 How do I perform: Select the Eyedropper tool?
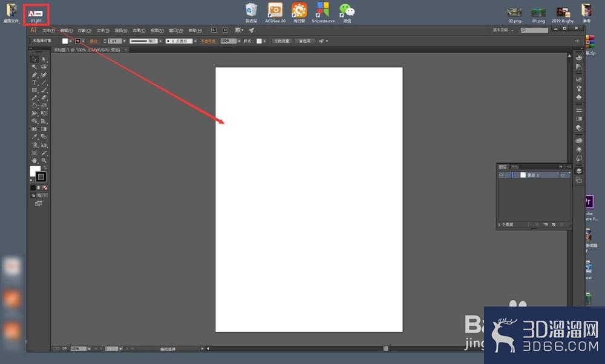click(x=34, y=137)
